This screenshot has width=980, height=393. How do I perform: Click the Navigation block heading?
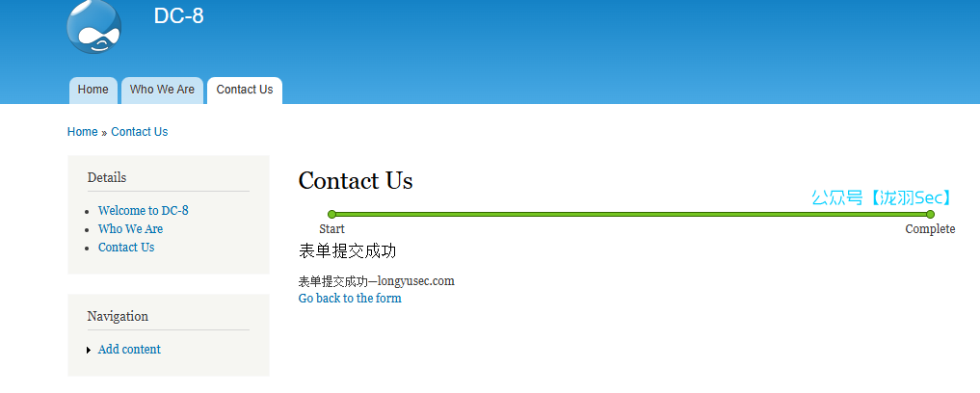click(x=118, y=316)
